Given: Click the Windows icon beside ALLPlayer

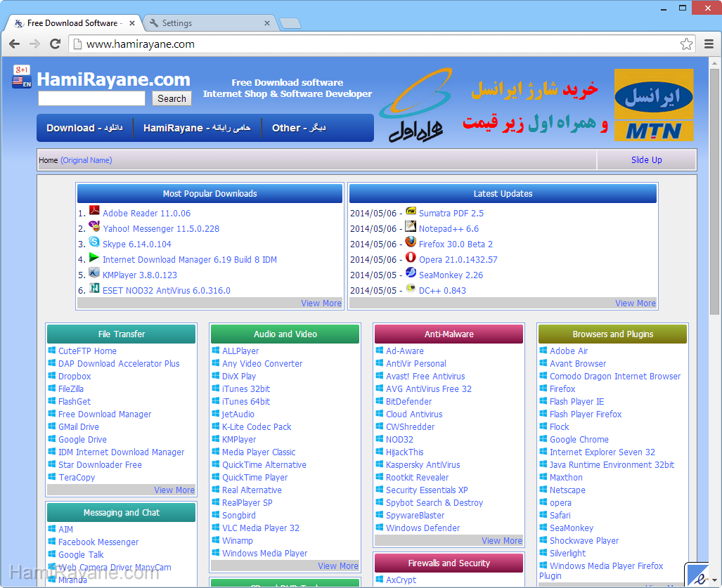Looking at the screenshot, I should [216, 350].
